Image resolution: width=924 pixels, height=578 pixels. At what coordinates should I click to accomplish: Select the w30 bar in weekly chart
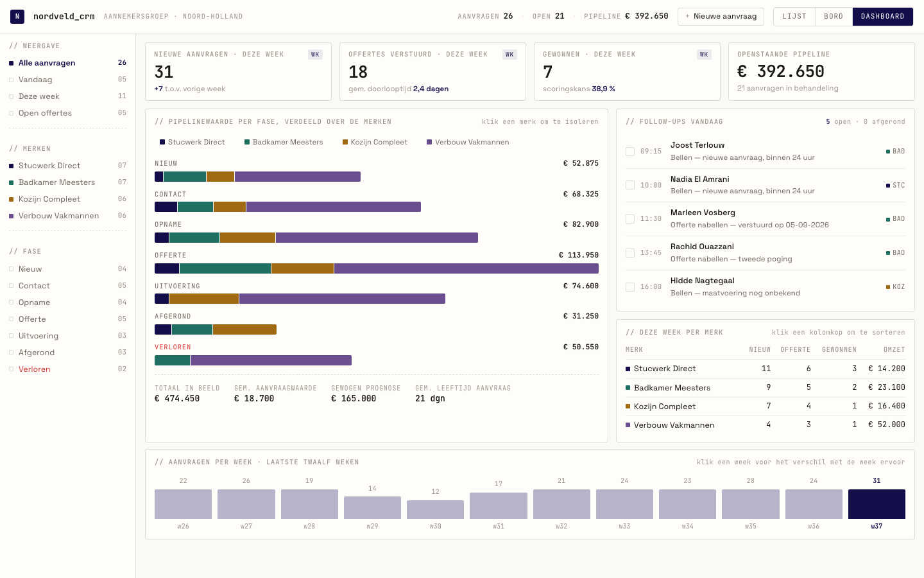[x=435, y=509]
